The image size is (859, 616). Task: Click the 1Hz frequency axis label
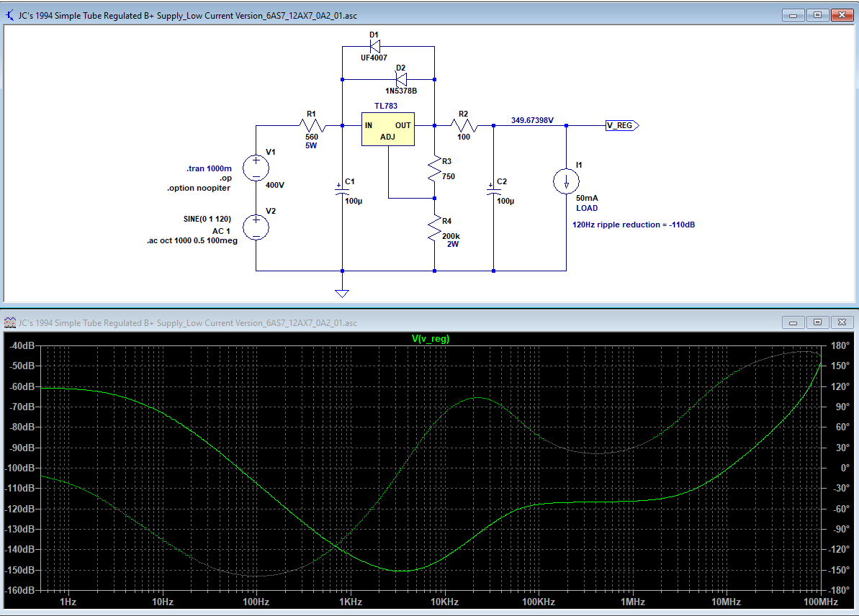tap(68, 602)
